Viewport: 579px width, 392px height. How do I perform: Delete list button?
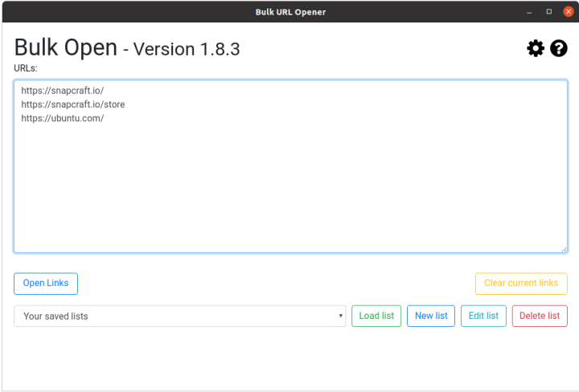point(540,316)
